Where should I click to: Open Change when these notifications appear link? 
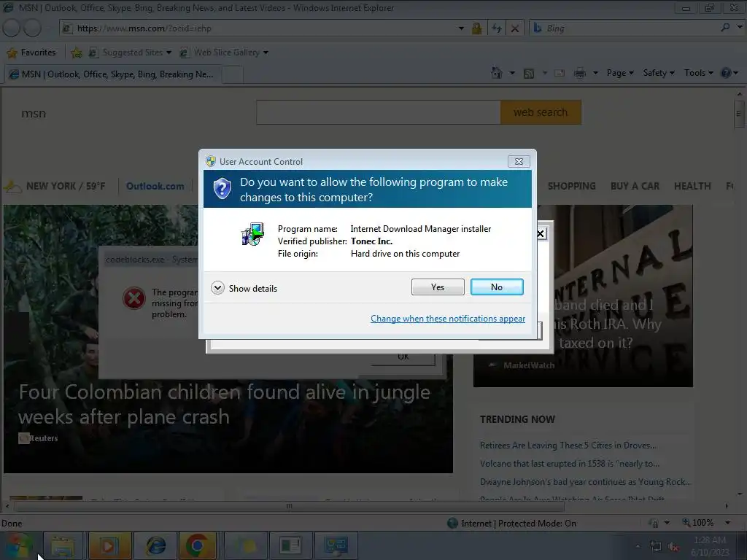pos(447,319)
